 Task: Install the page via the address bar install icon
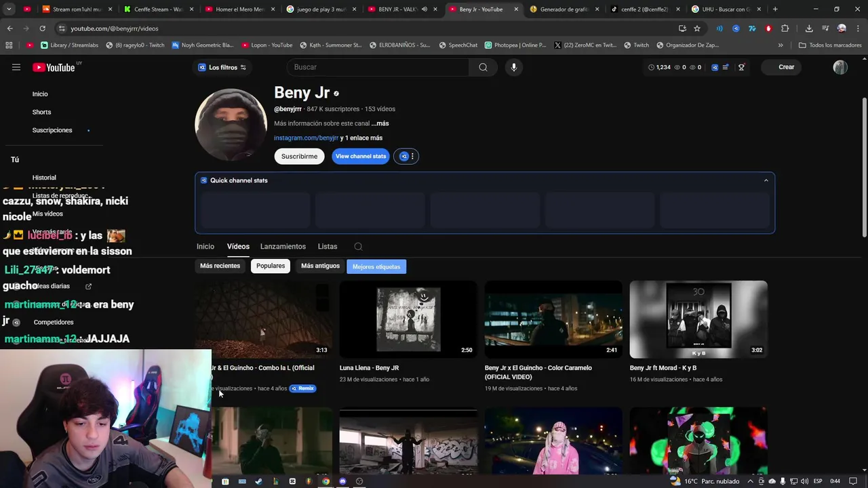pos(682,28)
